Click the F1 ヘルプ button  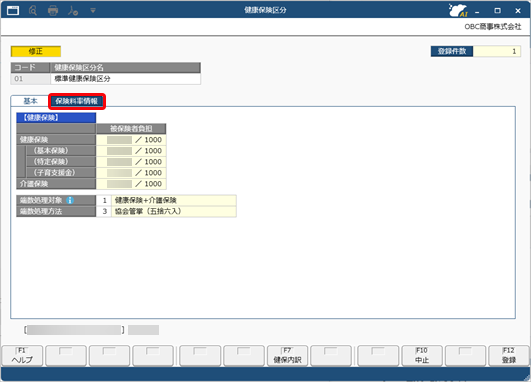click(x=22, y=356)
